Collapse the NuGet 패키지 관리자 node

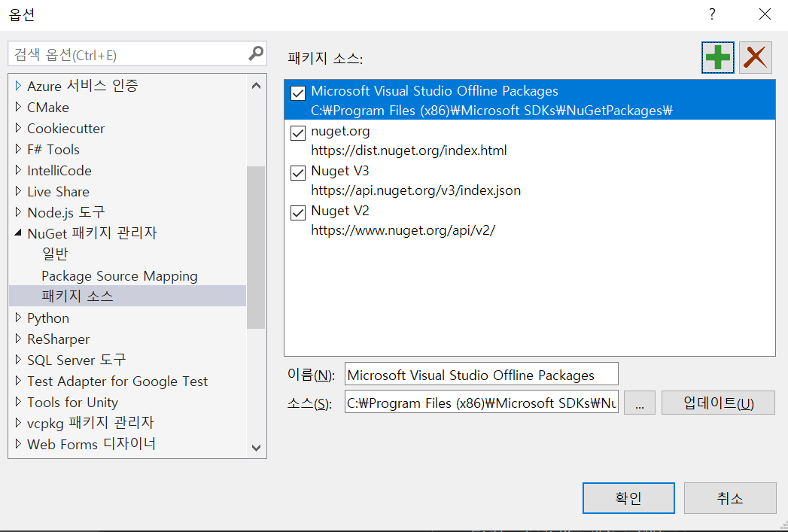18,233
